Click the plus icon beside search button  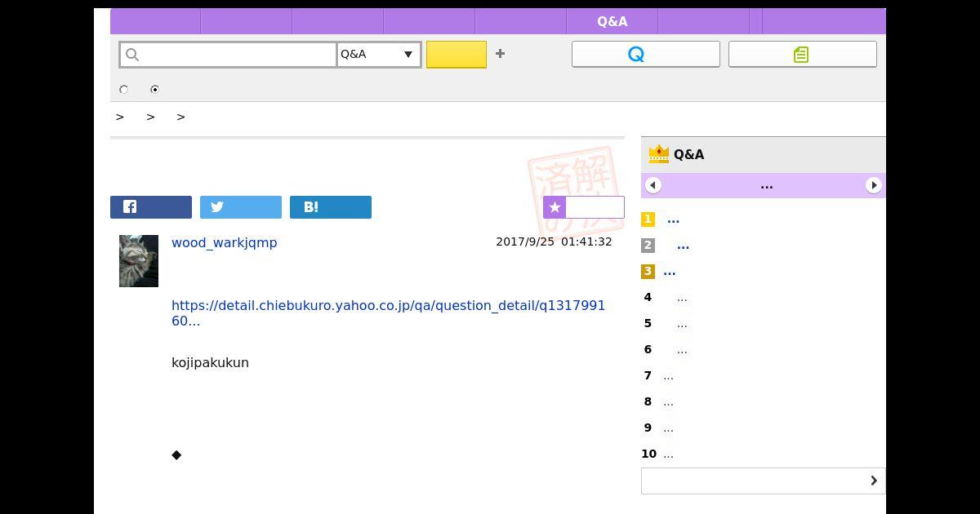click(x=500, y=54)
